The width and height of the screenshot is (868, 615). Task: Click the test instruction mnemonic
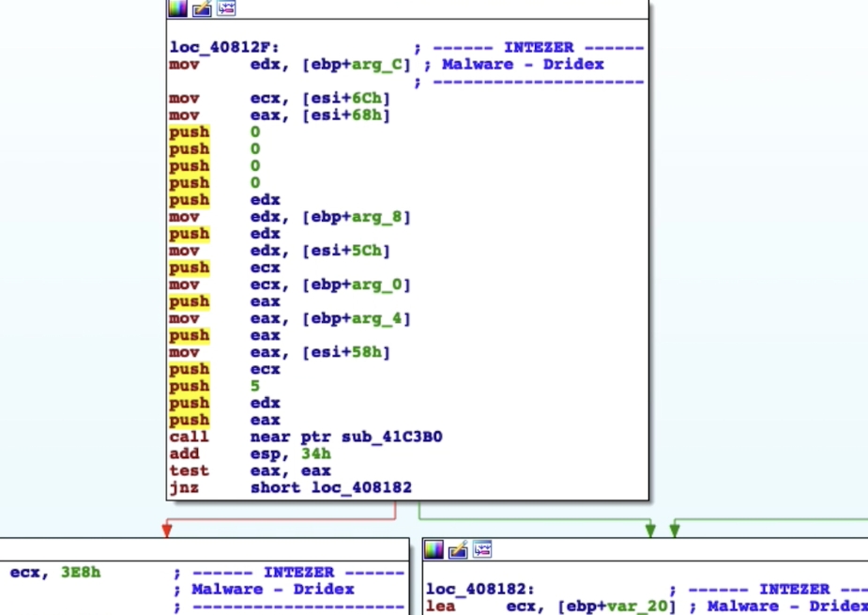(189, 470)
